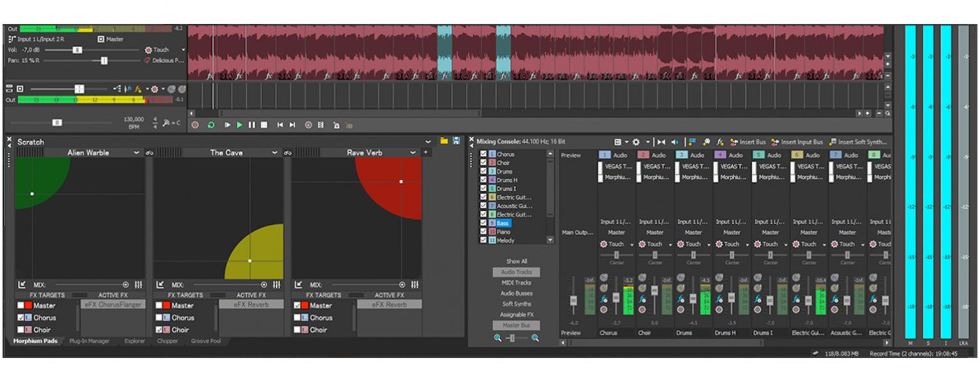Enable Loop Playback in the transport controls
The height and width of the screenshot is (382, 980).
coord(211,125)
